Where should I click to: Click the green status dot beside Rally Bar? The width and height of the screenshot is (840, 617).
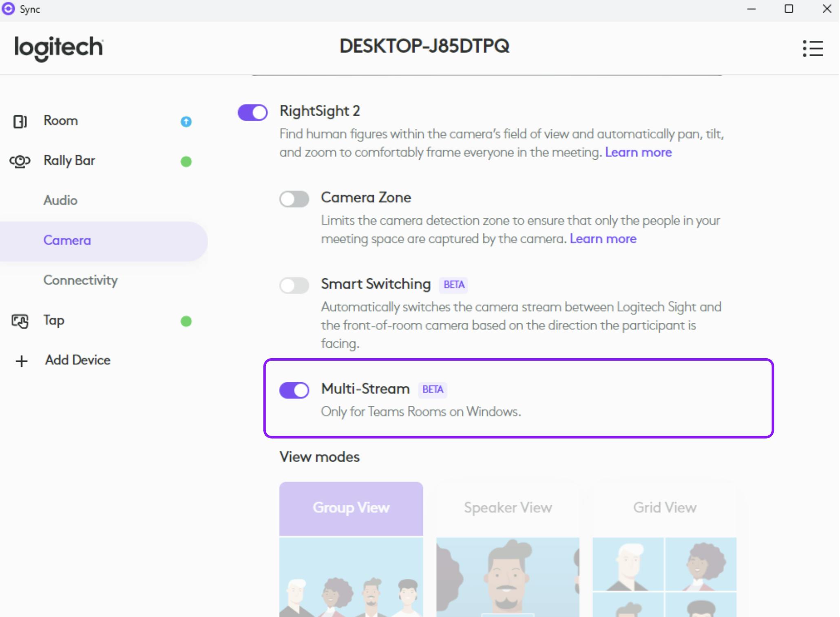pos(186,162)
